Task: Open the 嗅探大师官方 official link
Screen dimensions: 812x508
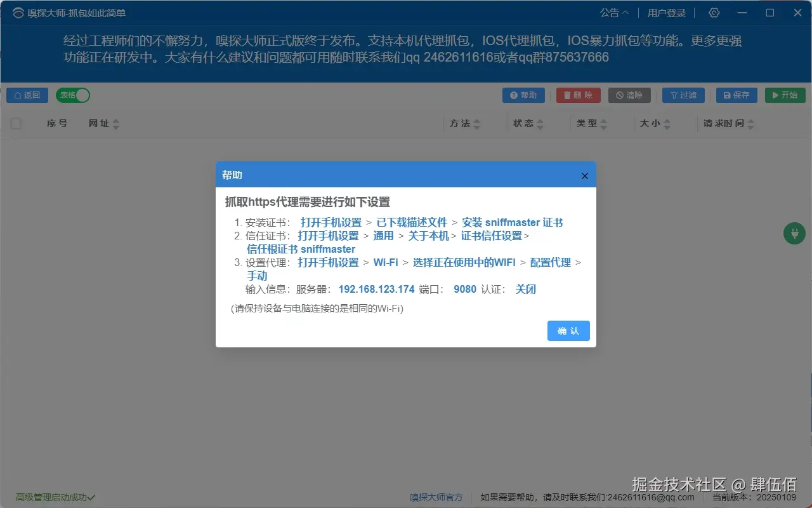Action: click(x=436, y=497)
